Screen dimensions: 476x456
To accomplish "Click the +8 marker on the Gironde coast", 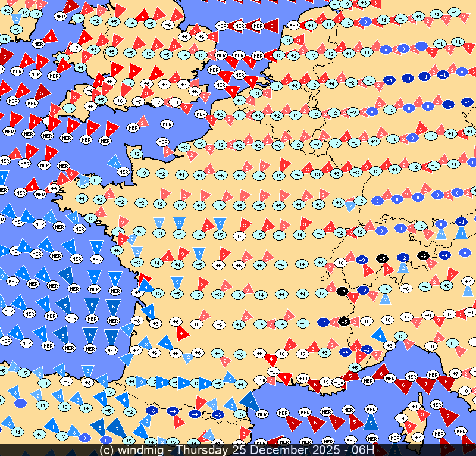I will coord(137,320).
